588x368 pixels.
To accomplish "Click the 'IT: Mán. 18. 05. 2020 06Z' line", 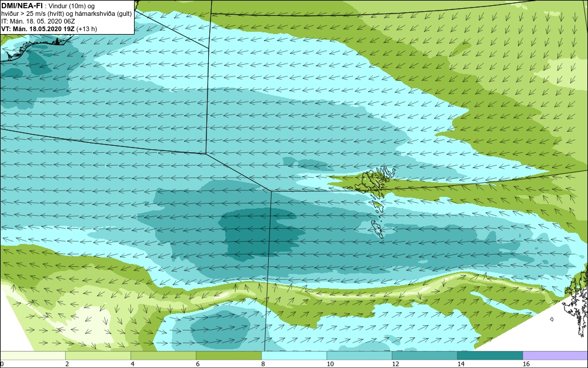I will [x=38, y=21].
